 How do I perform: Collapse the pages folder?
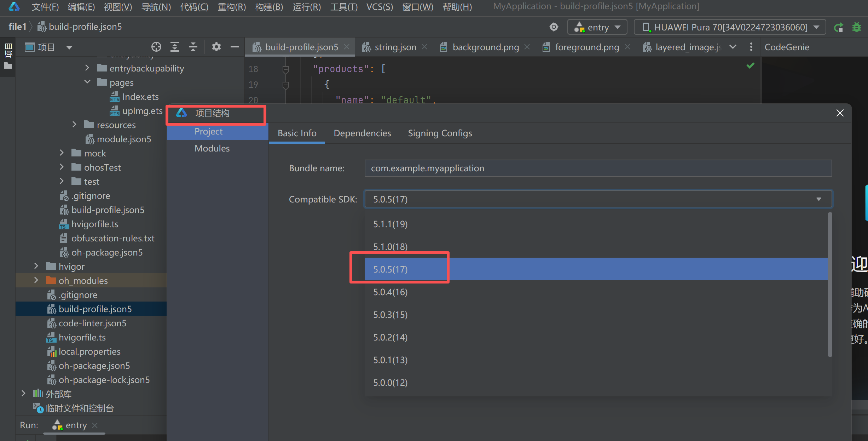click(87, 82)
